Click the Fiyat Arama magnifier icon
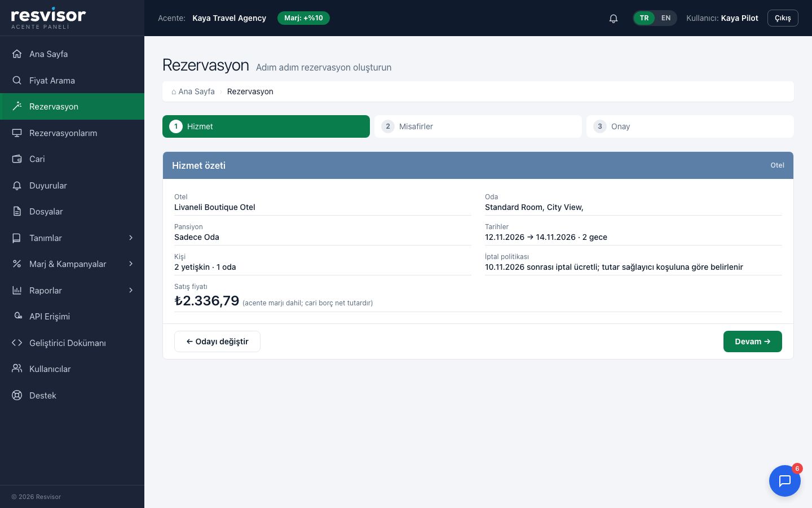 (x=17, y=80)
